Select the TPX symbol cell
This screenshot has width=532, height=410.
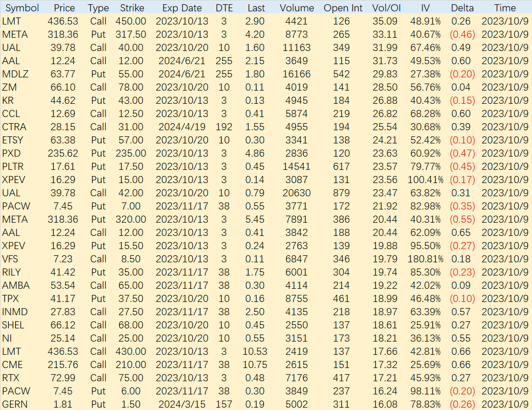(x=10, y=299)
